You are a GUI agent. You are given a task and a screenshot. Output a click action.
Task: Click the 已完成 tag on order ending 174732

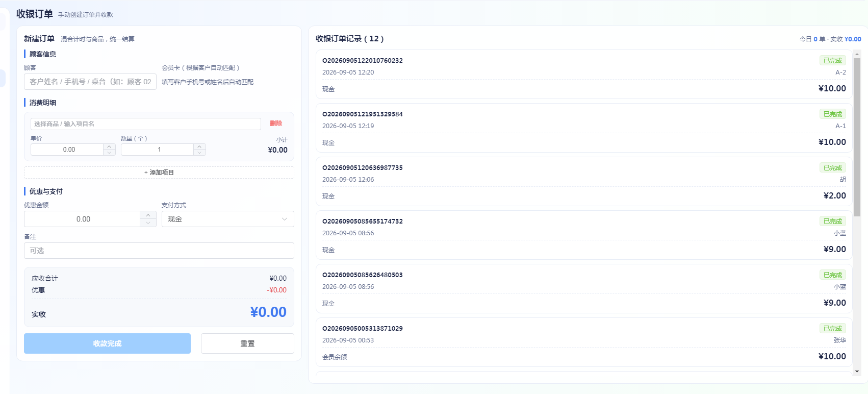833,221
